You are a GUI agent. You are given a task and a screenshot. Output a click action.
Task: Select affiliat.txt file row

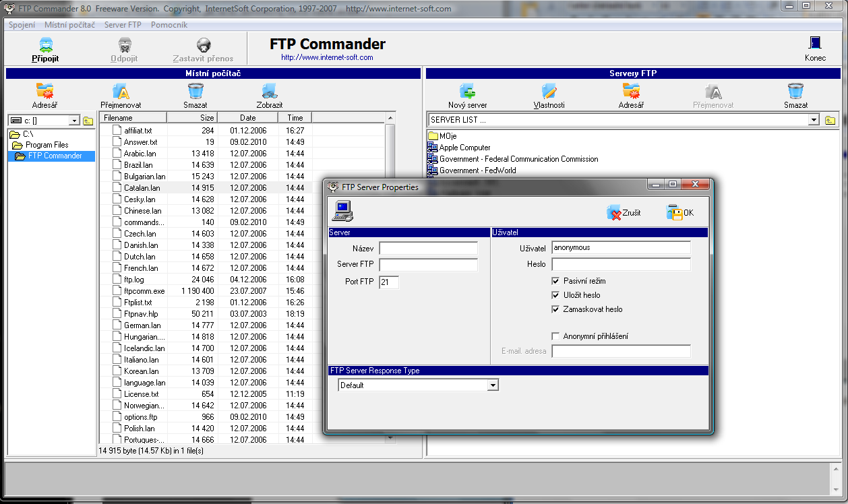243,131
